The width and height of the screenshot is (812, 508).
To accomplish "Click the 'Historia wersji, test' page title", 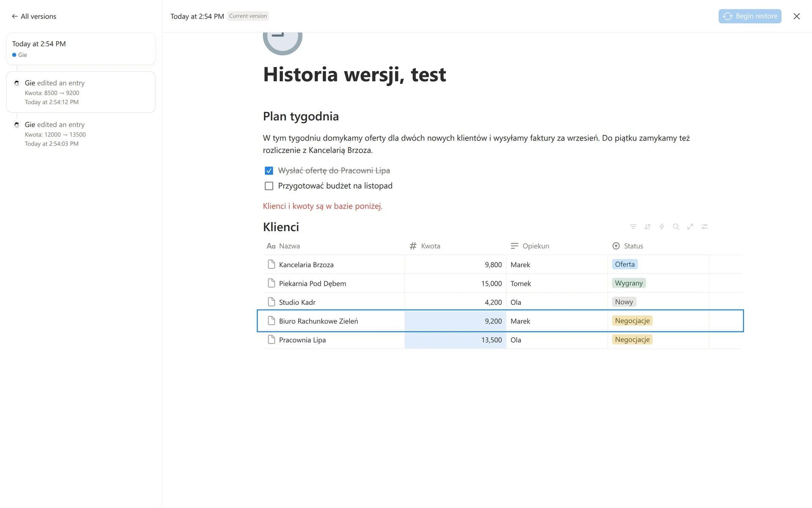I will tap(354, 75).
